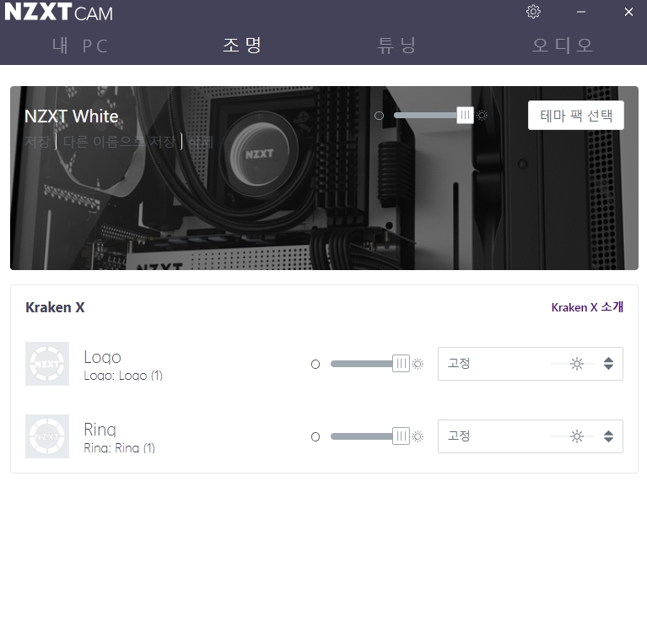Screen dimensions: 647x644
Task: Open the Ring 고정 lighting mode dropdown
Action: (x=531, y=436)
